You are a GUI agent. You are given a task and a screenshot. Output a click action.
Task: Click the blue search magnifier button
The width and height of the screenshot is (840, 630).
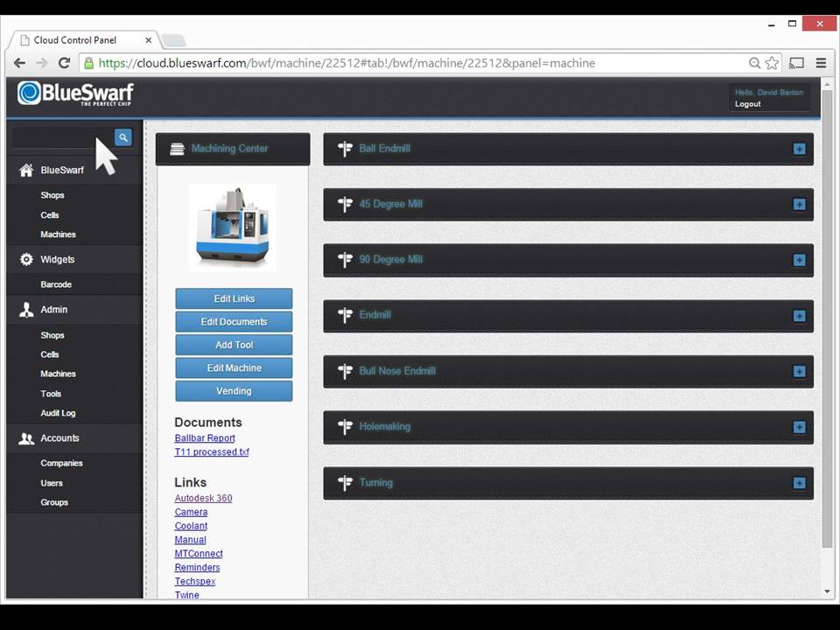[123, 137]
